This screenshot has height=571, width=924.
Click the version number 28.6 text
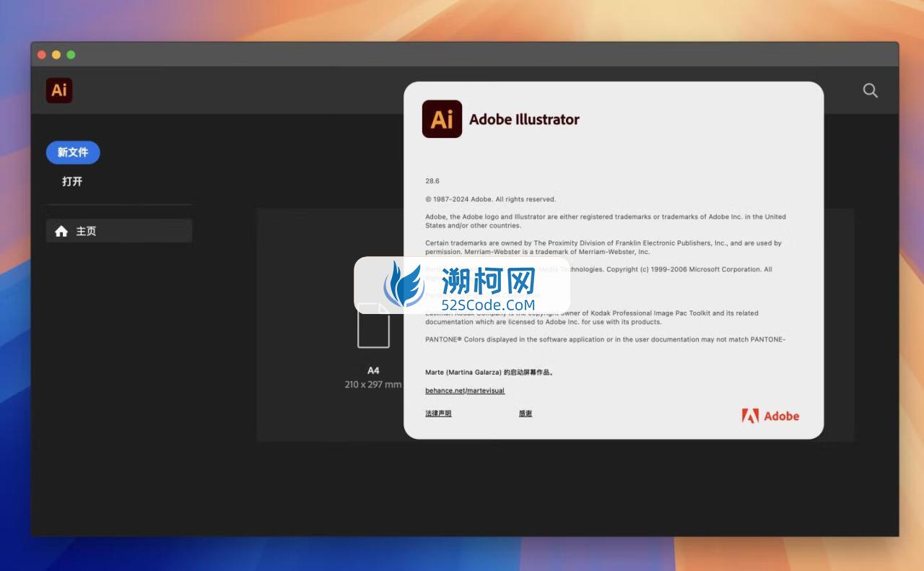432,181
